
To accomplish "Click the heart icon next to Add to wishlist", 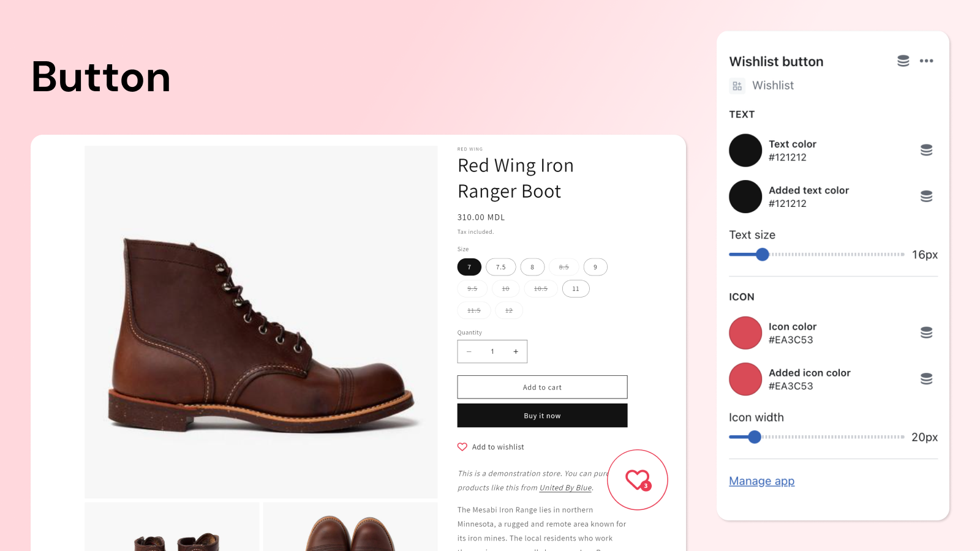I will pos(462,446).
